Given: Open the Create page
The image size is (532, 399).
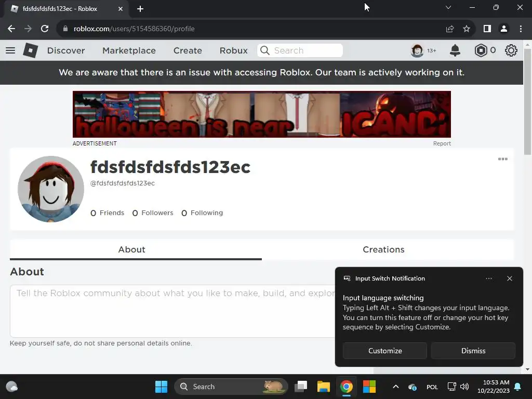Looking at the screenshot, I should (188, 50).
